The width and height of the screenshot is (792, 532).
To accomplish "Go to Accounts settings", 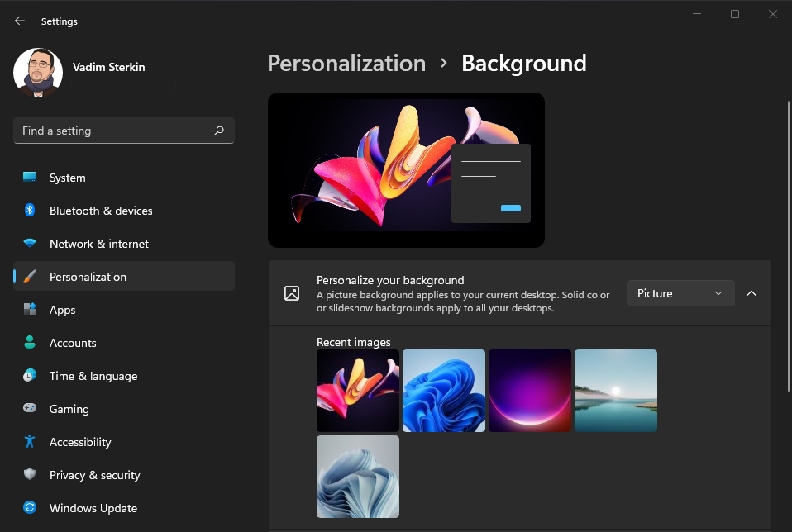I will 124,343.
